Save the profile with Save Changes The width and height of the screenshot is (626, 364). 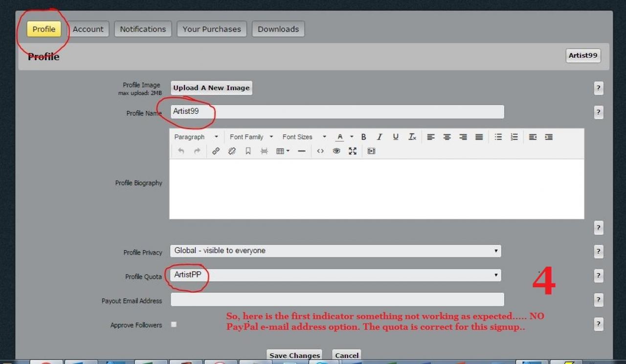pos(294,355)
